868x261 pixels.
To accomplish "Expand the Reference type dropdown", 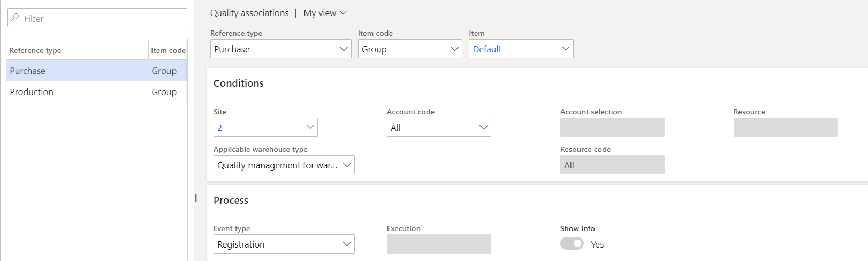I will pos(344,49).
